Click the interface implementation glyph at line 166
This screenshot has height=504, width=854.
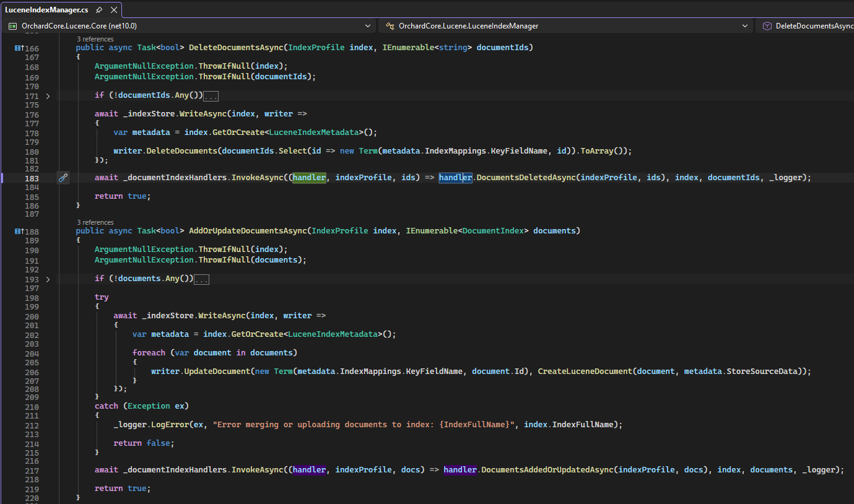19,48
